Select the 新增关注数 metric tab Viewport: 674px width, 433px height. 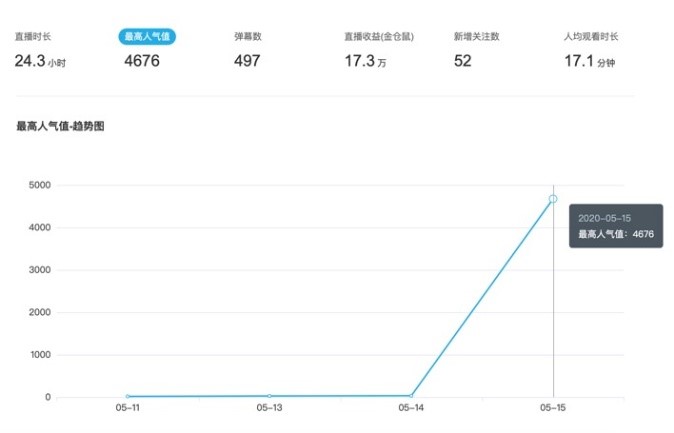(477, 37)
